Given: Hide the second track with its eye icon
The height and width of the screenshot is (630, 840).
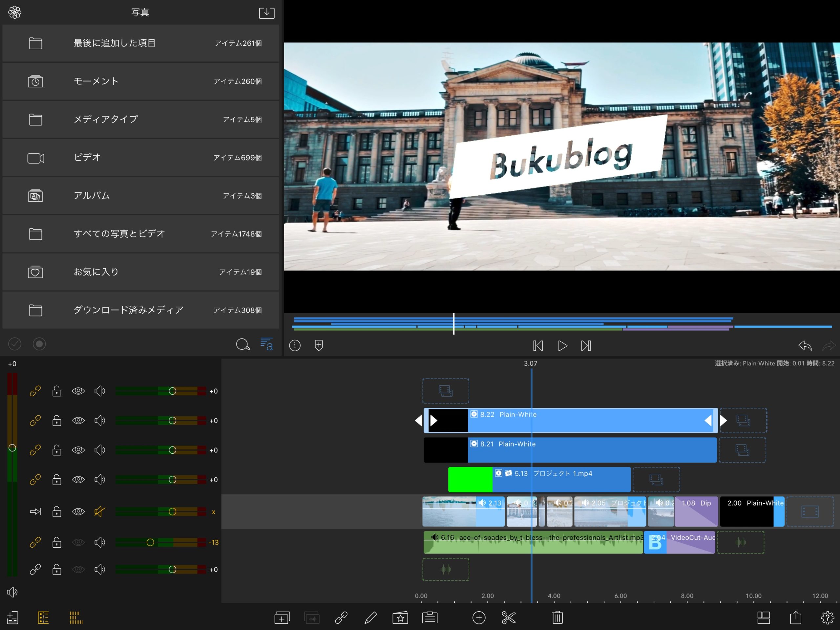Looking at the screenshot, I should click(x=78, y=421).
